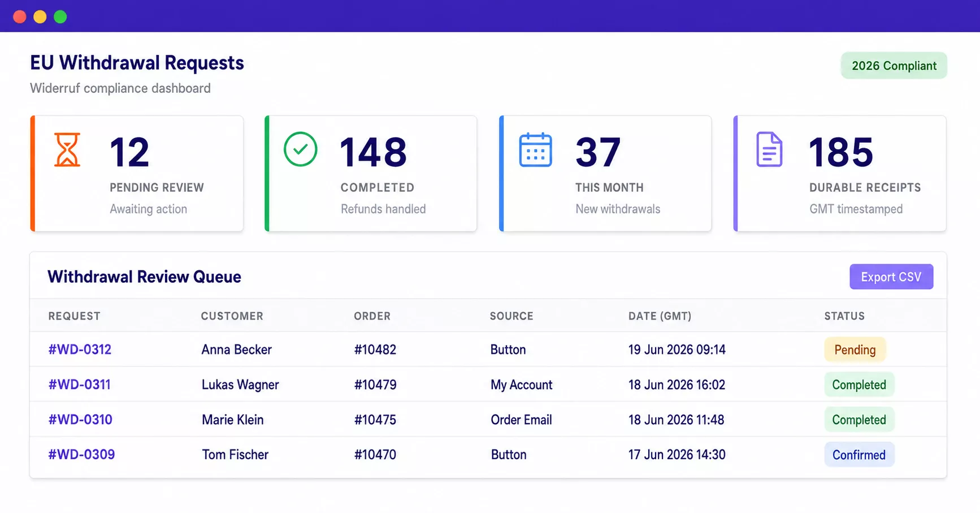
Task: Click order number #10475
Action: click(x=375, y=420)
